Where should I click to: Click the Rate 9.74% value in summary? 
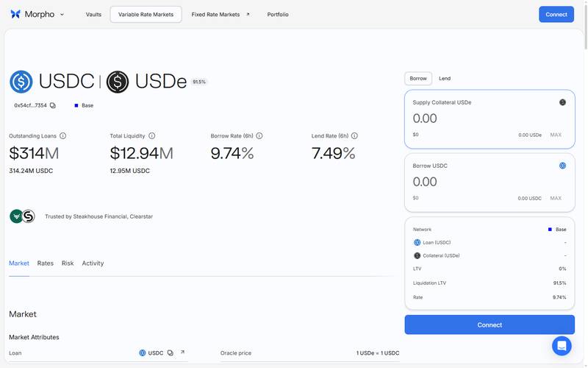pos(559,297)
